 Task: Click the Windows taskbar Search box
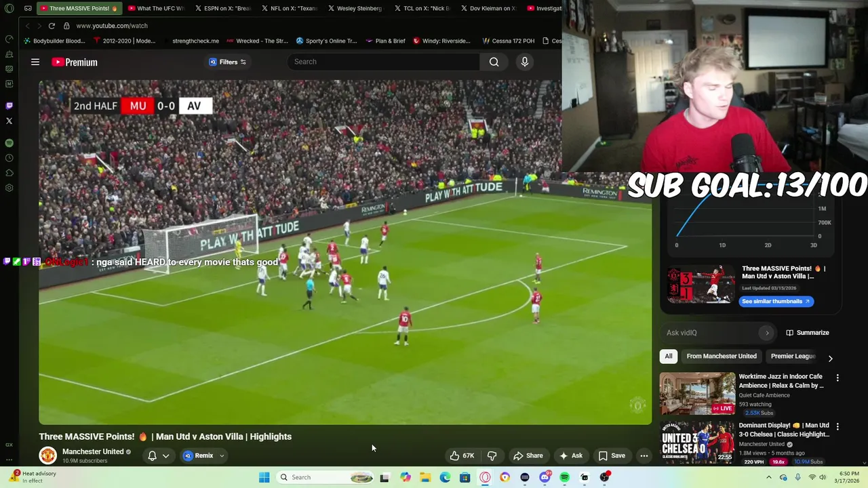(x=326, y=477)
